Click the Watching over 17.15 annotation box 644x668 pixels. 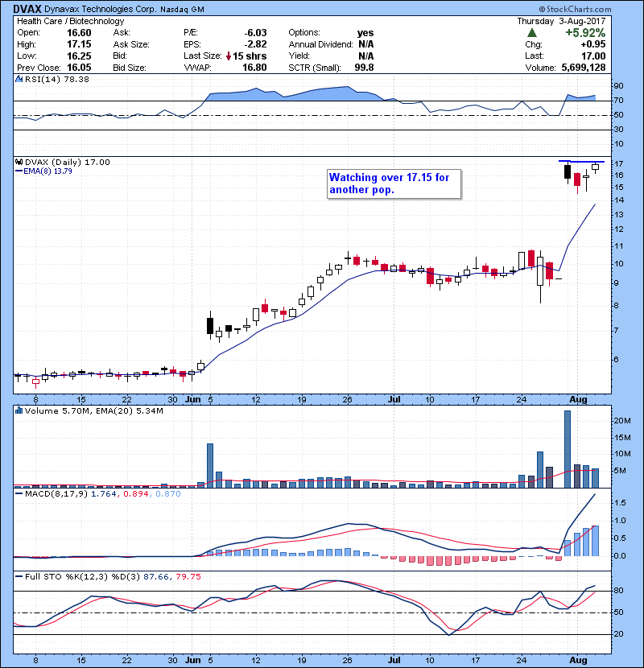click(394, 183)
